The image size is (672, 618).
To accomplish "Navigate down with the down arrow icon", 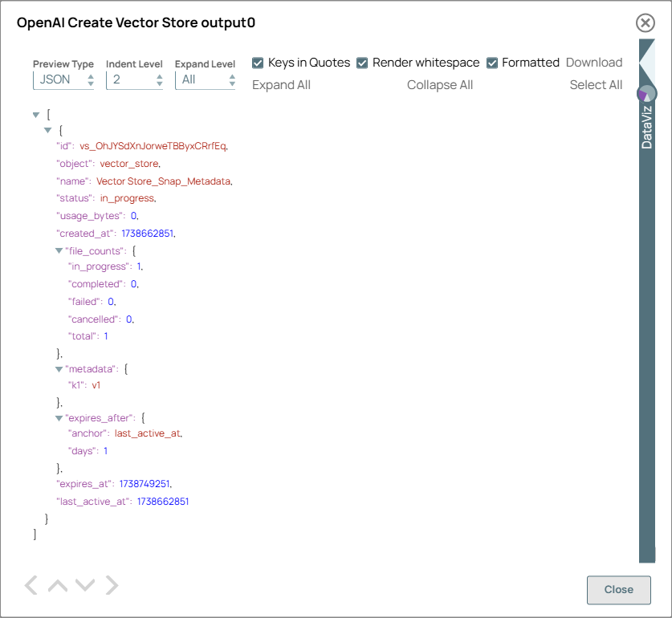I will (x=84, y=585).
